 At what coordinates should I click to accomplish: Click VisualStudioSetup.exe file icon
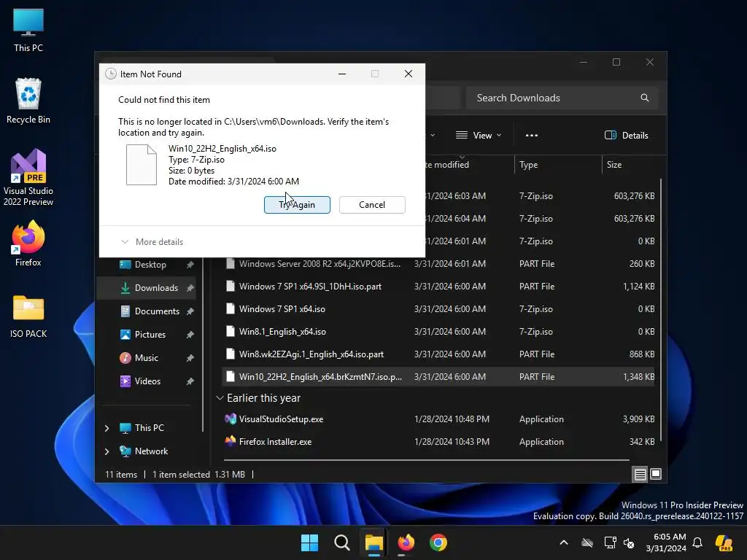click(x=231, y=419)
